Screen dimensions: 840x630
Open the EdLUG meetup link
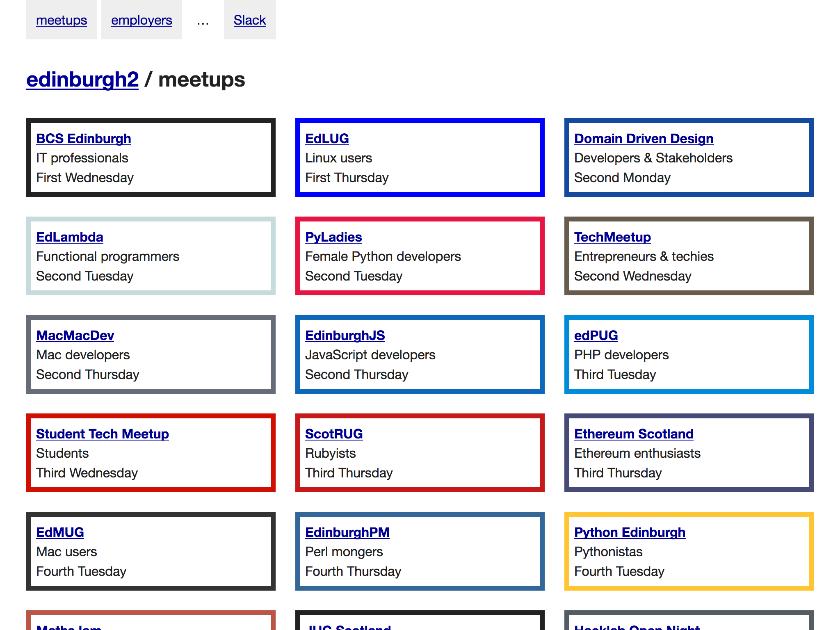(x=327, y=139)
